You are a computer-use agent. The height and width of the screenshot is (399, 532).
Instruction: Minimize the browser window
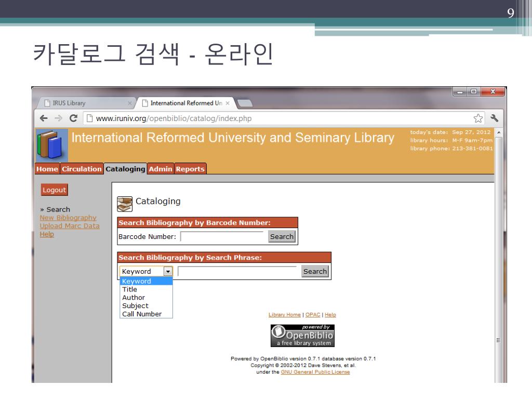pyautogui.click(x=460, y=91)
